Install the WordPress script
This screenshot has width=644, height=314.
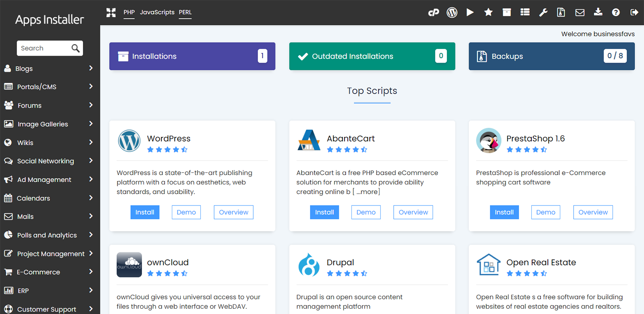click(145, 212)
